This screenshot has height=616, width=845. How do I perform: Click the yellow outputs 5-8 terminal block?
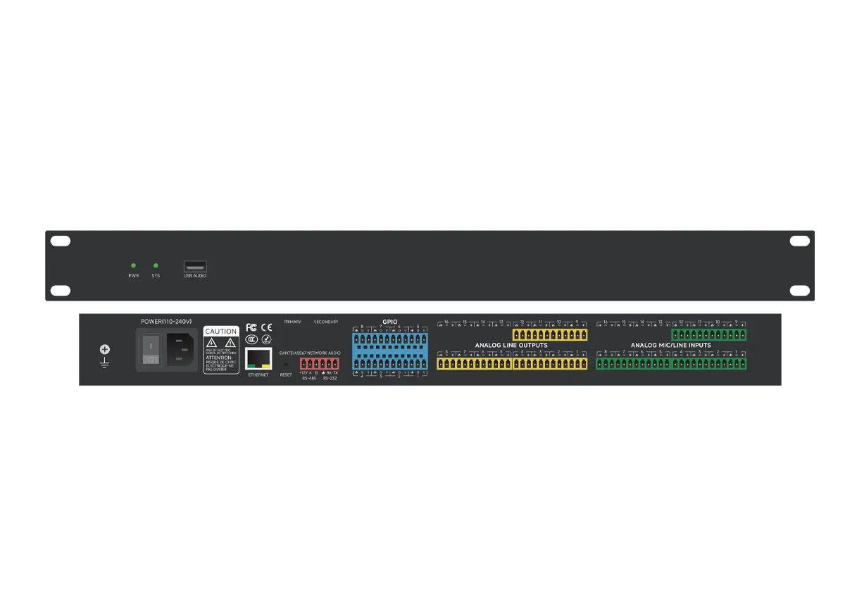pyautogui.click(x=475, y=363)
